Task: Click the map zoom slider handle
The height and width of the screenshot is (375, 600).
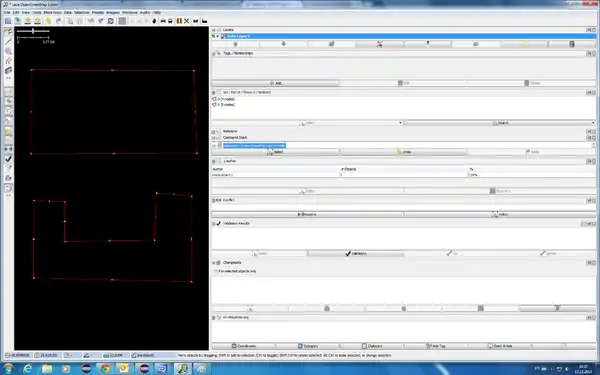Action: click(33, 31)
